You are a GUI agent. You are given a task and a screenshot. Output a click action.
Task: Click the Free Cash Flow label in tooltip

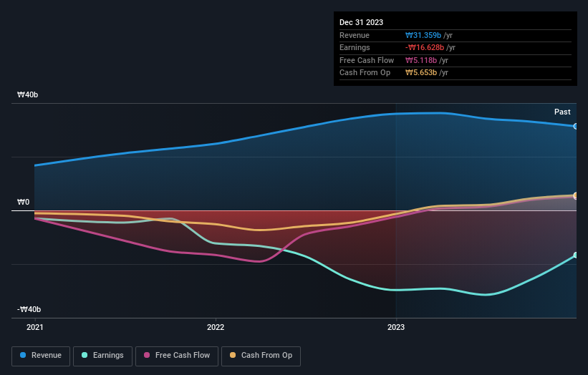pos(367,60)
